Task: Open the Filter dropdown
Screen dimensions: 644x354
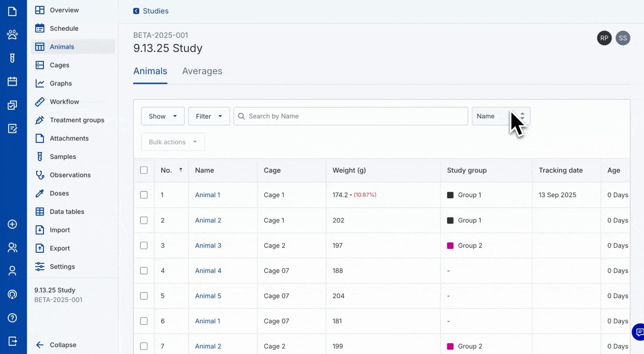Action: pyautogui.click(x=209, y=116)
